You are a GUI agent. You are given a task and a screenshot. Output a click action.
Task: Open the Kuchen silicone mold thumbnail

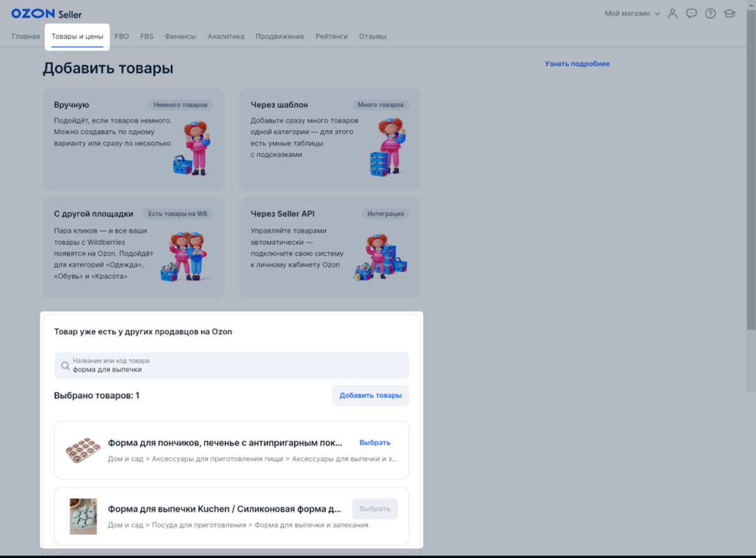83,516
